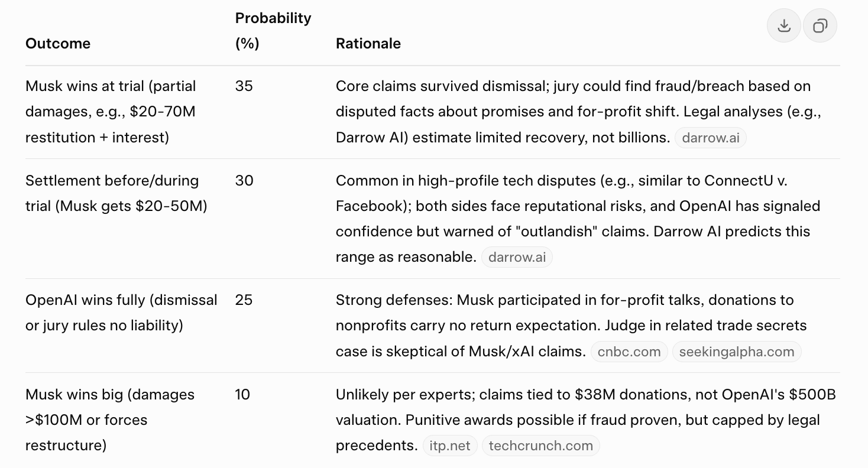Visit the seekingalpha.com source chip
Viewport: 868px width, 468px height.
[736, 352]
